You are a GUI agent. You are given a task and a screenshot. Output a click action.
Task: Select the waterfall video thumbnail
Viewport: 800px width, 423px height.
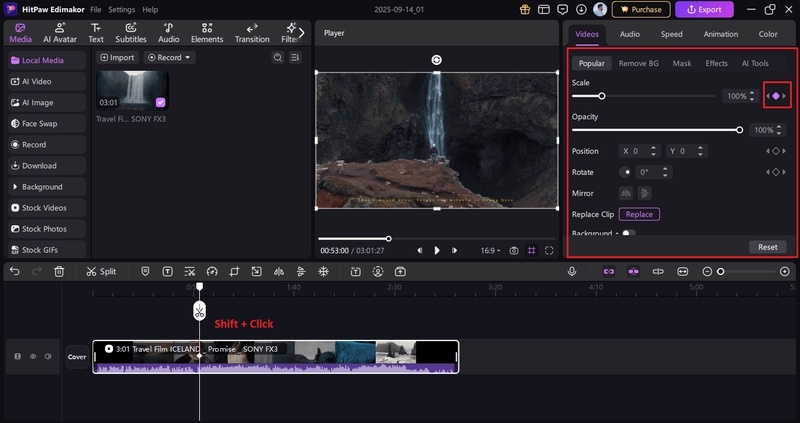click(132, 90)
